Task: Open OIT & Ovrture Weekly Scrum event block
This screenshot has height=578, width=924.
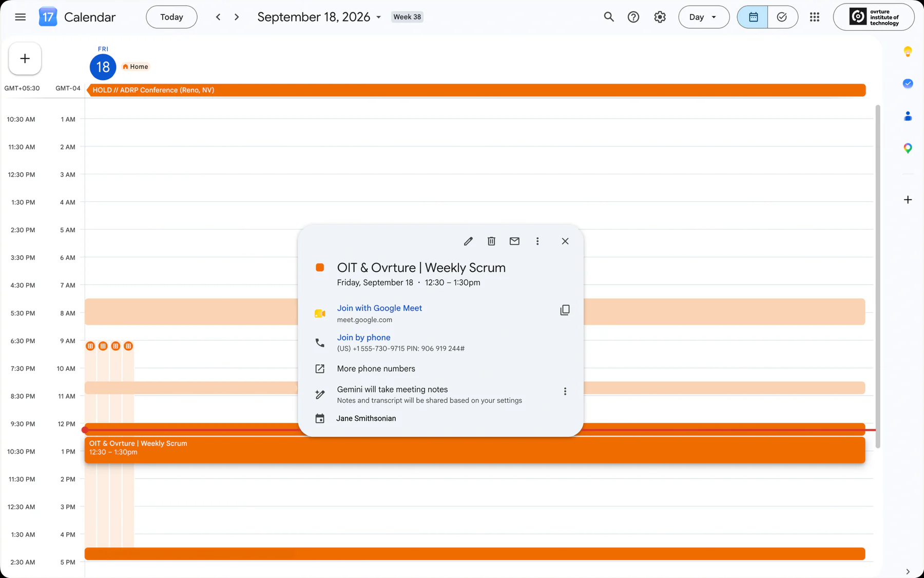Action: click(x=475, y=450)
